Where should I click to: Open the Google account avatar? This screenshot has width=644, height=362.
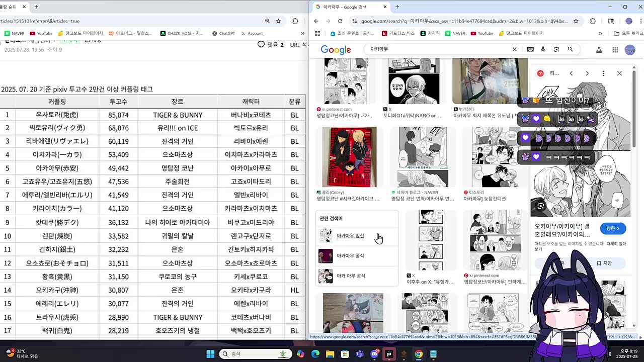click(630, 50)
